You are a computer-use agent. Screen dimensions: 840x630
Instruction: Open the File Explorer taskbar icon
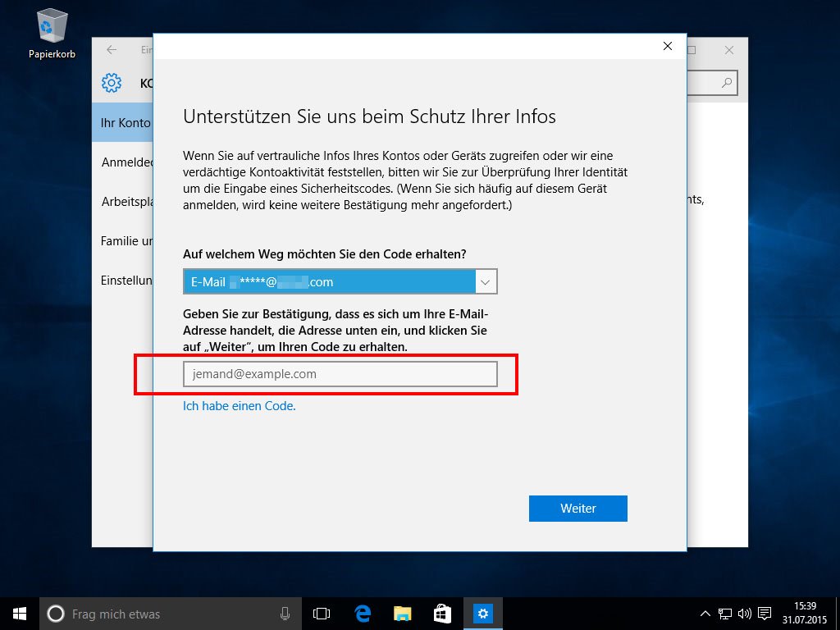tap(401, 613)
